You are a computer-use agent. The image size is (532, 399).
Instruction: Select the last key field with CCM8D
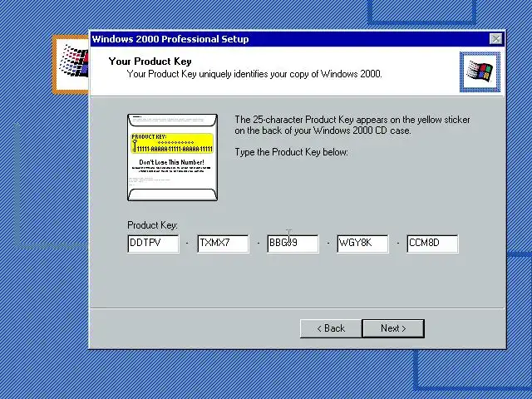click(x=432, y=244)
